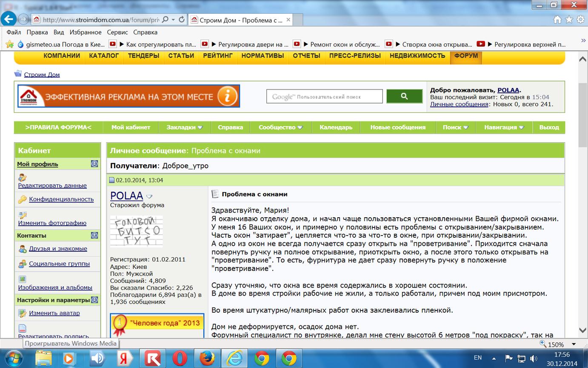Open the Личные сообщения link
Image resolution: width=588 pixels, height=368 pixels.
459,104
